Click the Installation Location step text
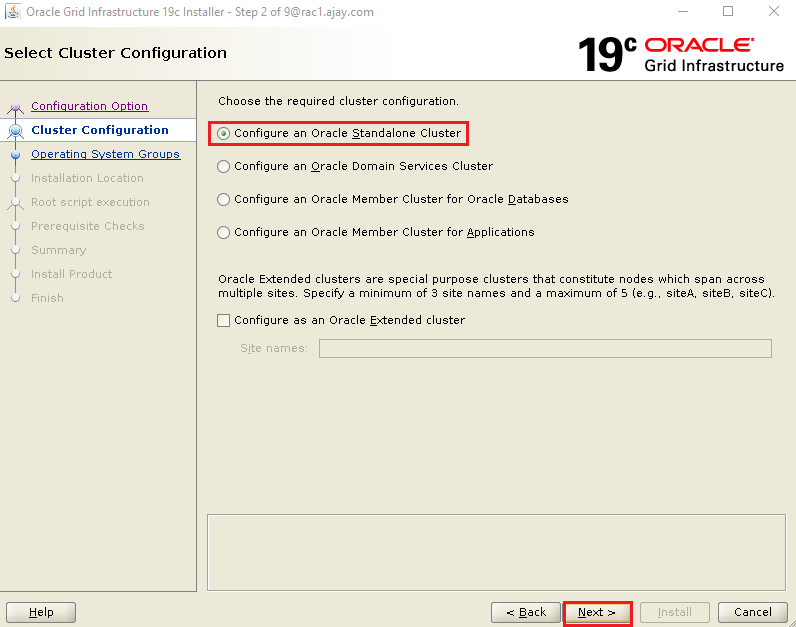Viewport: 796px width, 627px height. pos(87,178)
